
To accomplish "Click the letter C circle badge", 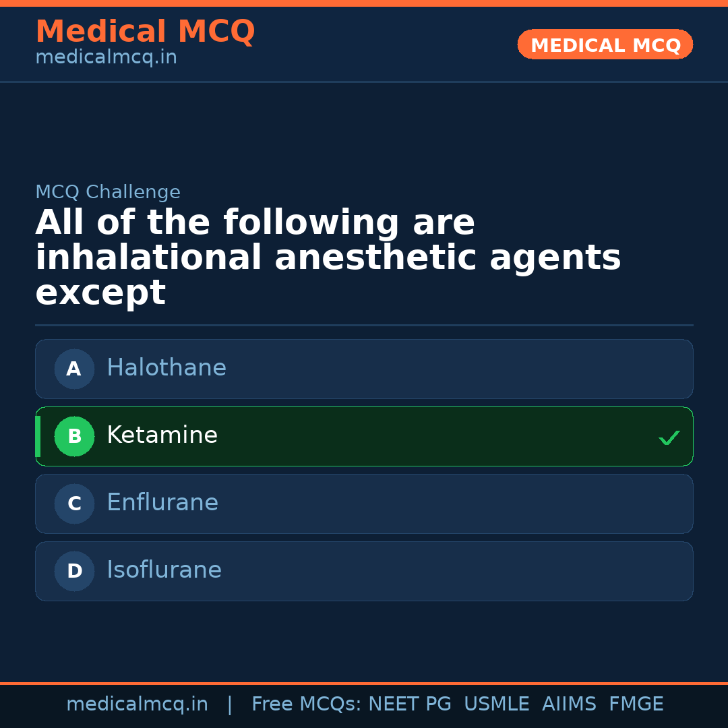I will pos(74,504).
